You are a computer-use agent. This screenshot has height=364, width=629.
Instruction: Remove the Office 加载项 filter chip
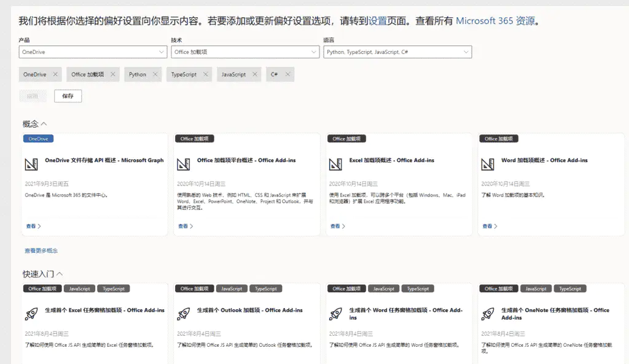(x=113, y=74)
